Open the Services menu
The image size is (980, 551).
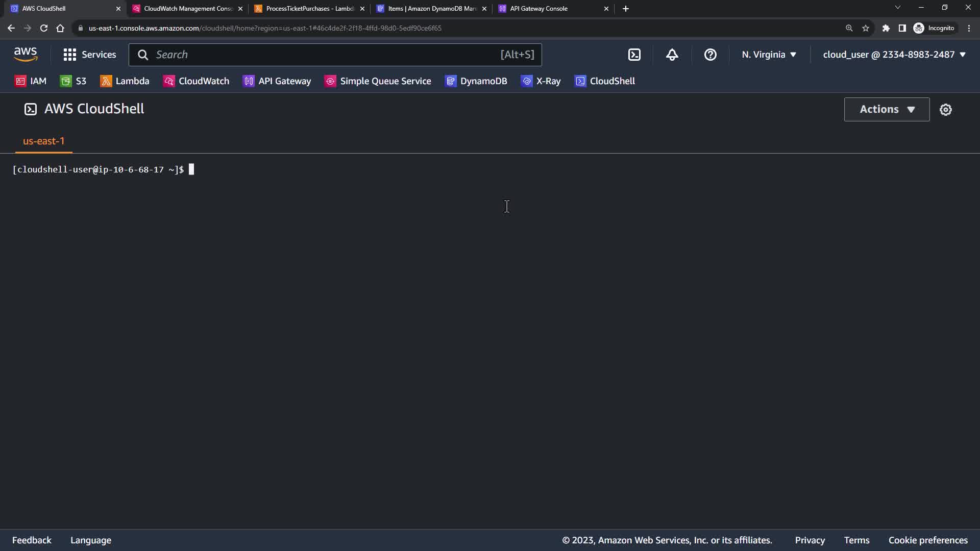[x=90, y=55]
